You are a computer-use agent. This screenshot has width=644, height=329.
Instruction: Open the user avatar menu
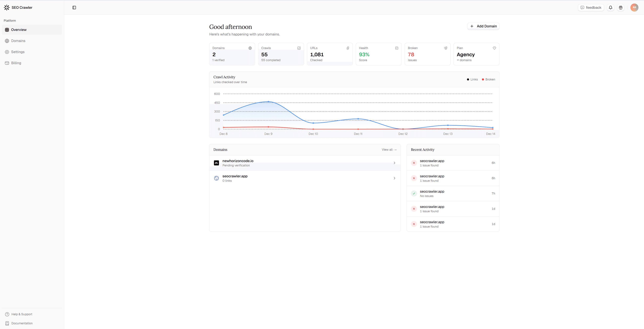[x=634, y=8]
